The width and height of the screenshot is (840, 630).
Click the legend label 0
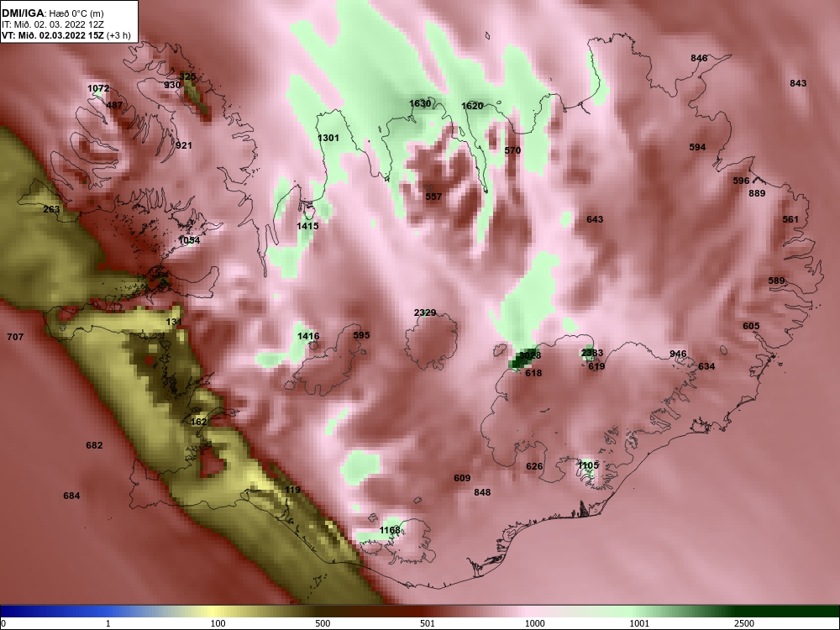[x=3, y=623]
